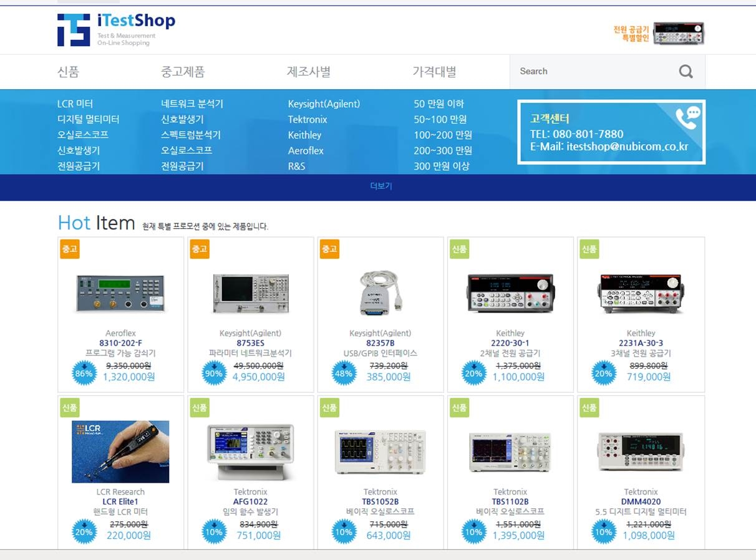Click the 90% discount badge on 8753ES
The height and width of the screenshot is (560, 756).
click(x=214, y=373)
